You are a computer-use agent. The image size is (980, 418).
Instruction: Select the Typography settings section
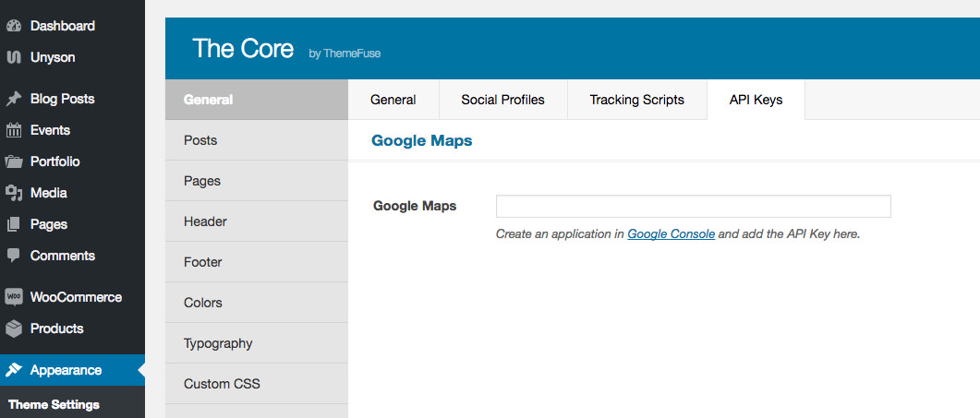(256, 343)
